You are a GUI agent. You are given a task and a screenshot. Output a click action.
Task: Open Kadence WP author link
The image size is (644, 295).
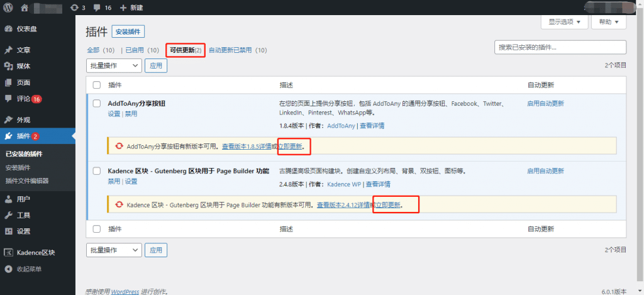point(344,184)
